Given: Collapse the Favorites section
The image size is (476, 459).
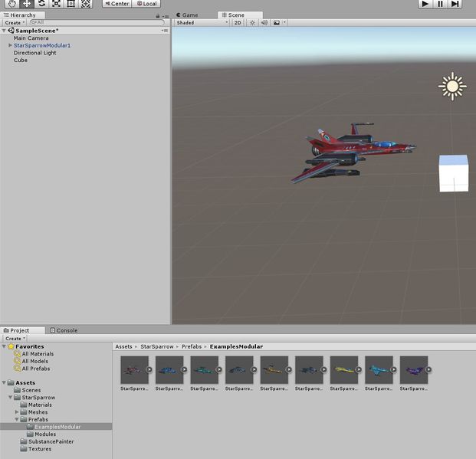Looking at the screenshot, I should 4,346.
